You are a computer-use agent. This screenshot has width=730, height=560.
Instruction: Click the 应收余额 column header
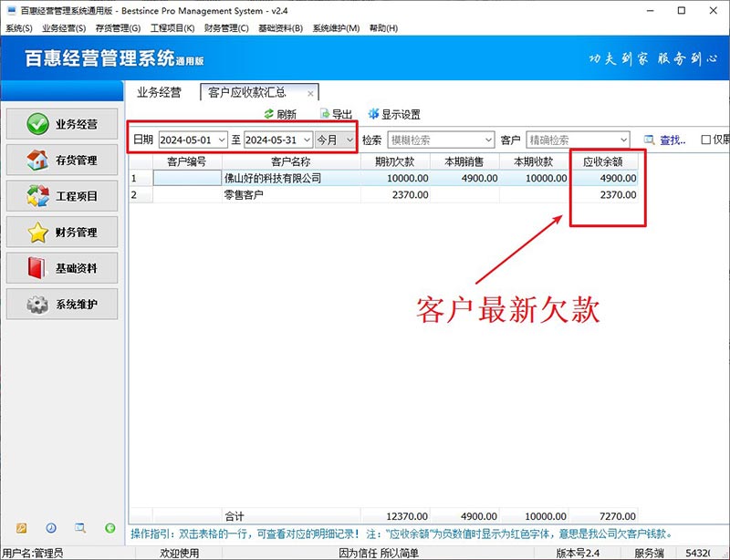point(603,161)
